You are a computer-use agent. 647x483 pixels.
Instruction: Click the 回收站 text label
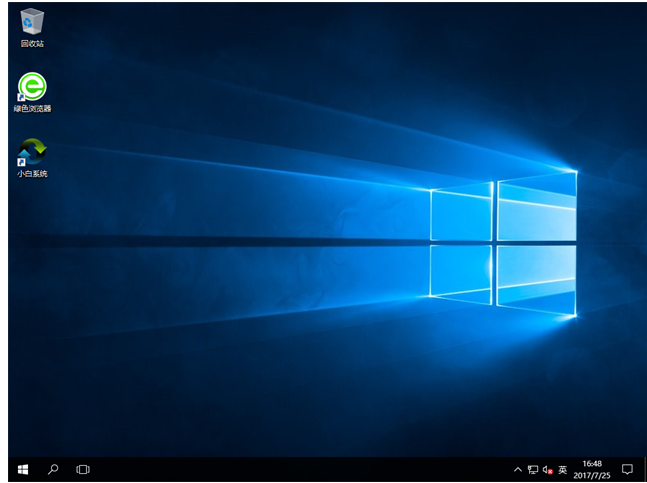(x=32, y=44)
